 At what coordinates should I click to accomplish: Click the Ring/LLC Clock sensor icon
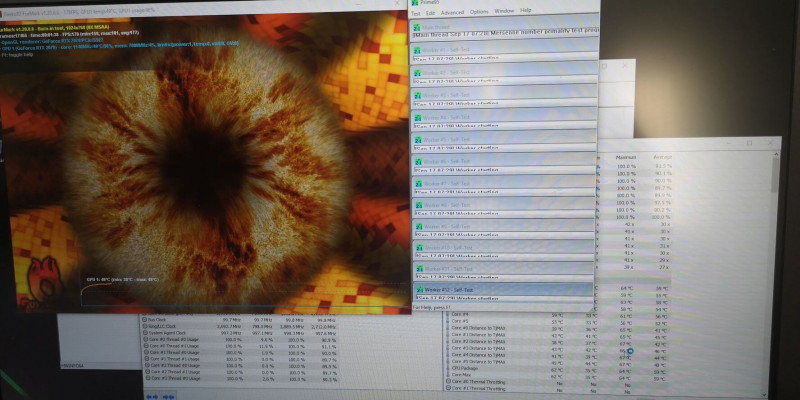pos(145,326)
